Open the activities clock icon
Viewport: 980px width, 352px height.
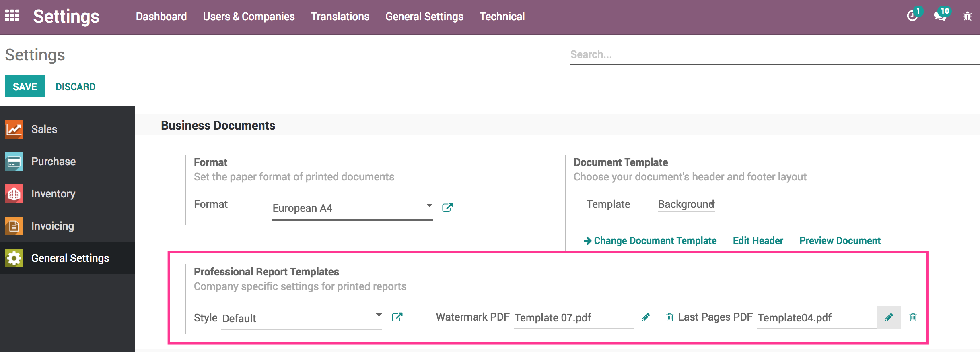(x=912, y=16)
